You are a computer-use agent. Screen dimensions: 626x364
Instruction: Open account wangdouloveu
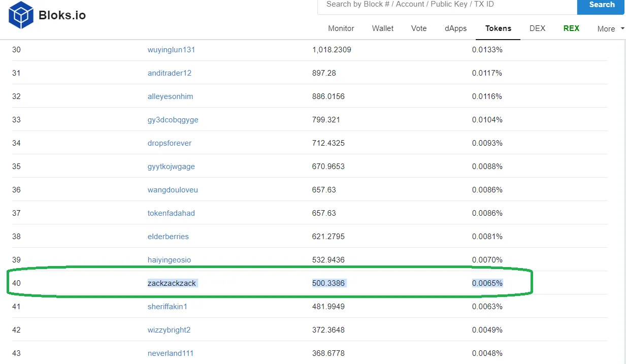point(173,190)
